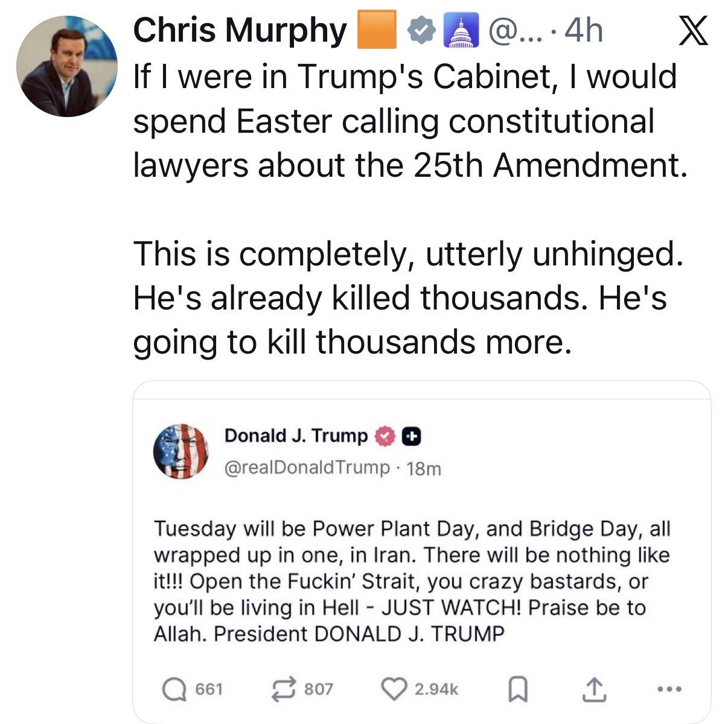Open Chris Murphy's profile picture
This screenshot has width=728, height=724.
(x=66, y=66)
